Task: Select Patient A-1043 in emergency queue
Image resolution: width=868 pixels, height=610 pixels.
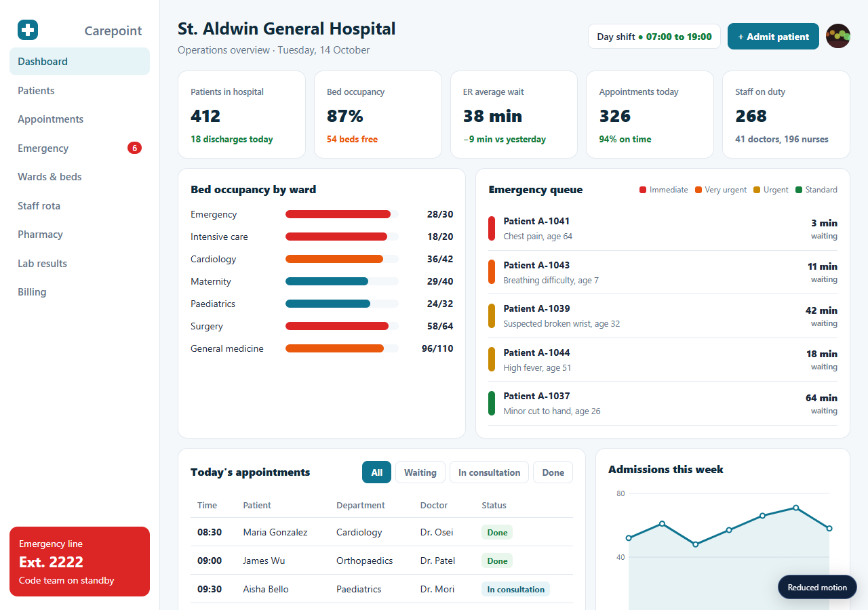Action: click(663, 272)
